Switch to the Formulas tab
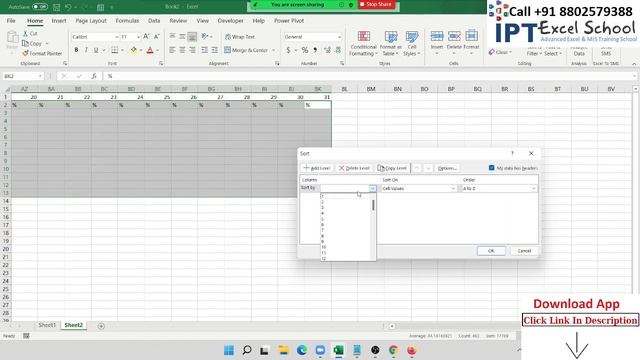Viewport: 640px width, 360px height. (127, 20)
